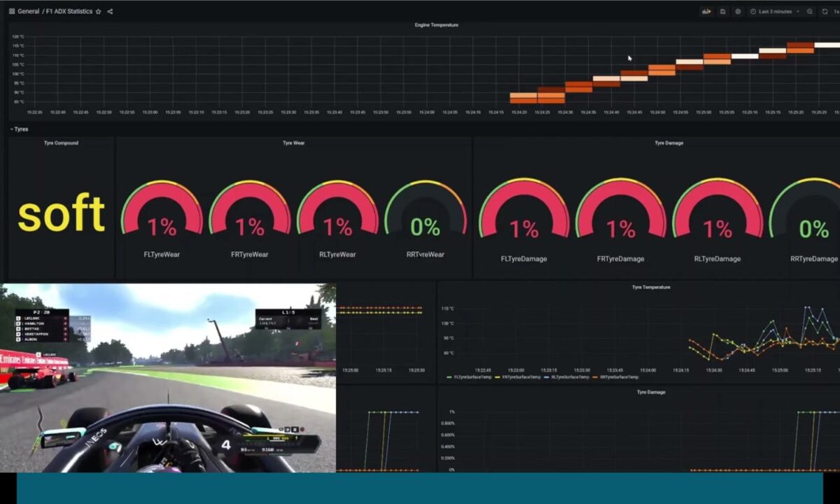Click the dashboards grid icon in breadcrumb

pos(11,11)
